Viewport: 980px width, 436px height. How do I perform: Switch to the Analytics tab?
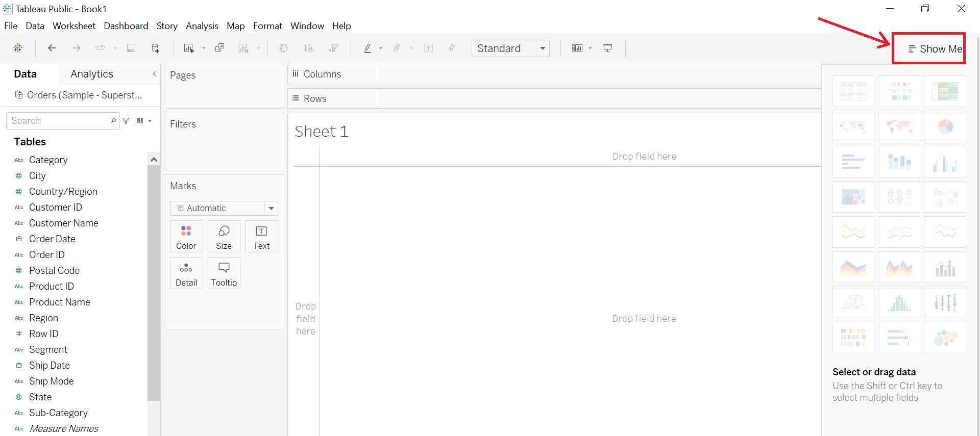point(92,74)
